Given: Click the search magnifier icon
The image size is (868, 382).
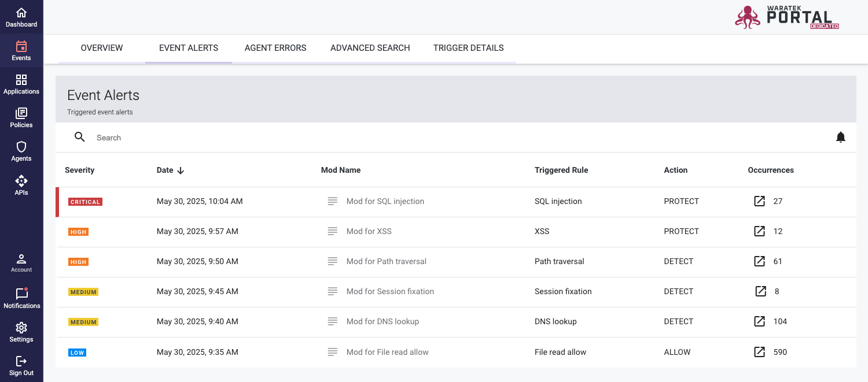Looking at the screenshot, I should click(80, 137).
